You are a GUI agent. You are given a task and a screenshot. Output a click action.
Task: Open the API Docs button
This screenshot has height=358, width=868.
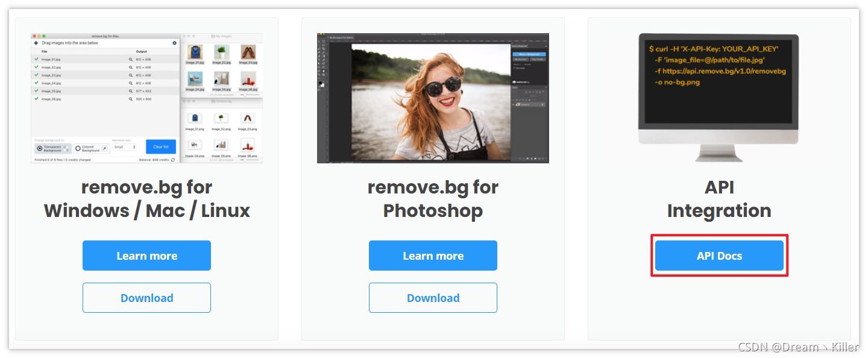pyautogui.click(x=719, y=256)
